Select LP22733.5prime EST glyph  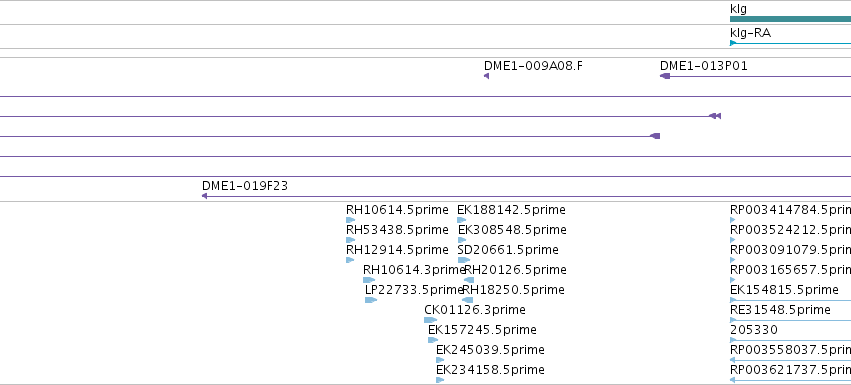pos(371,300)
